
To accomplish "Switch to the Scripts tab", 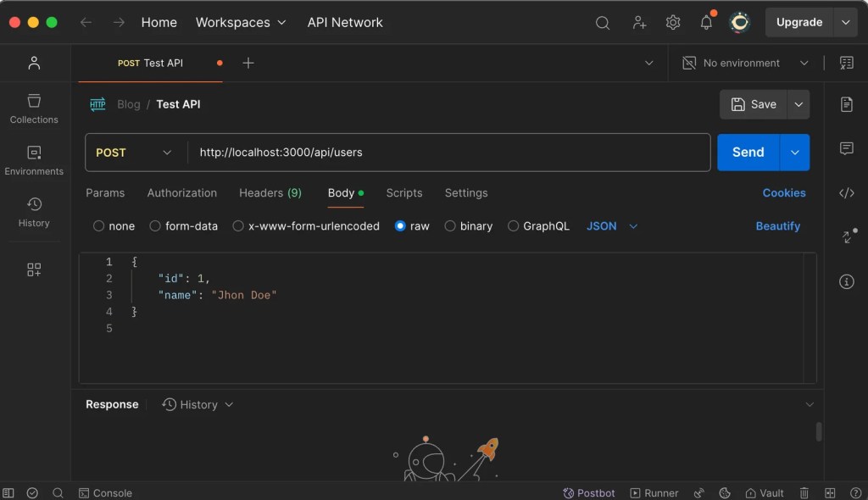I will point(404,192).
